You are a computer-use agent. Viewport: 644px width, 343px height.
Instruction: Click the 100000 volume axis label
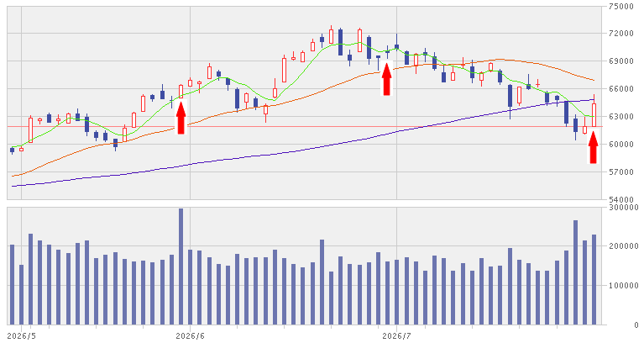pos(624,286)
